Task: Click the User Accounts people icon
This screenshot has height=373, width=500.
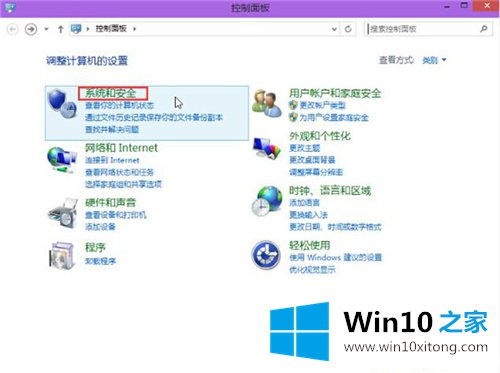Action: pos(266,103)
